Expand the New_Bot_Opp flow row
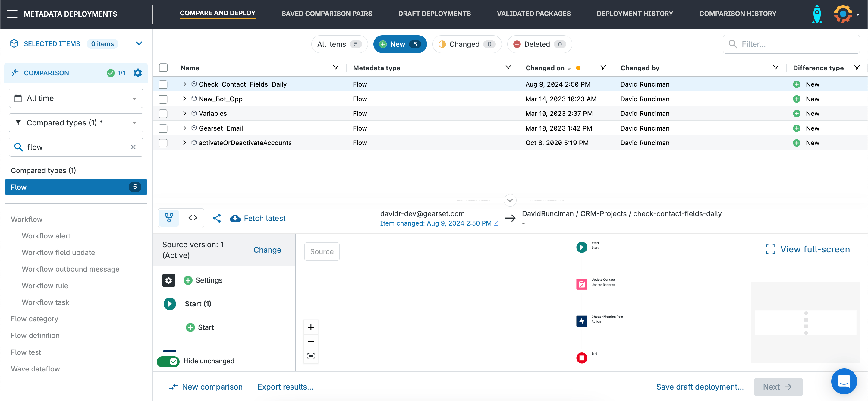This screenshot has height=401, width=868. 185,99
